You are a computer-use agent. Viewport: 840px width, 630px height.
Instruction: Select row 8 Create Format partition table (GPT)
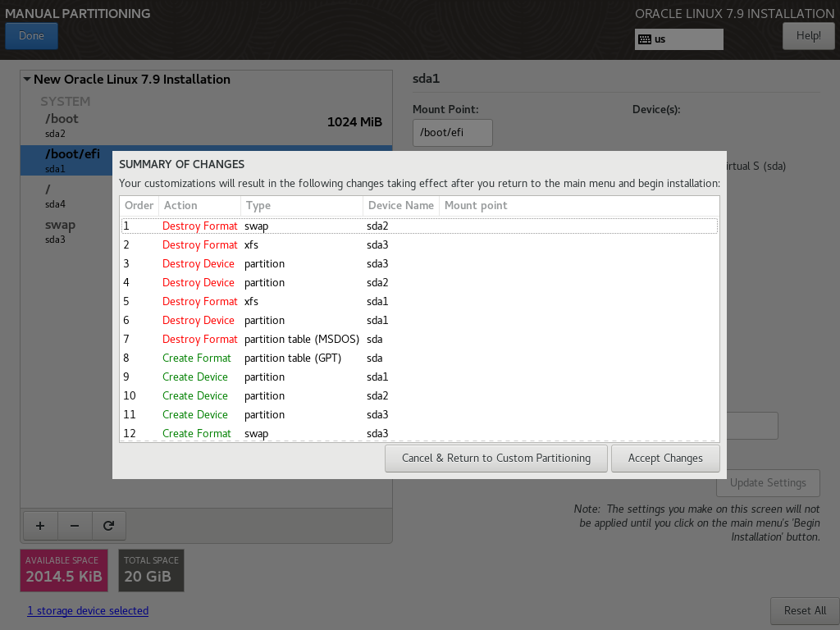[419, 358]
